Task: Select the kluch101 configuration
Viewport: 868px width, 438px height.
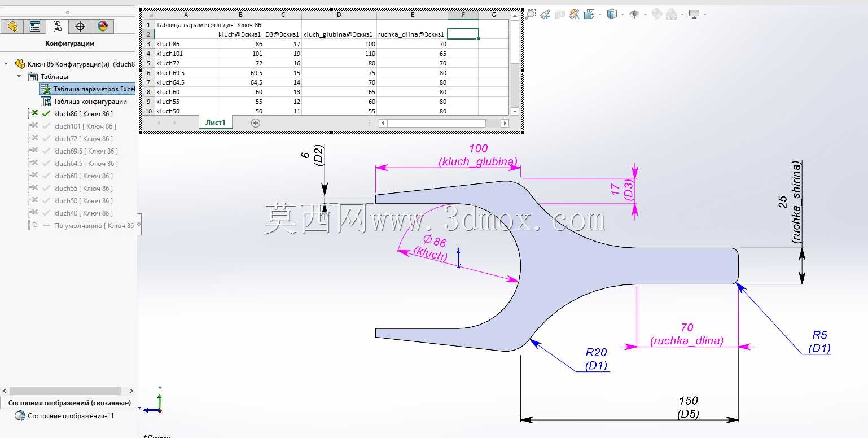Action: [85, 126]
